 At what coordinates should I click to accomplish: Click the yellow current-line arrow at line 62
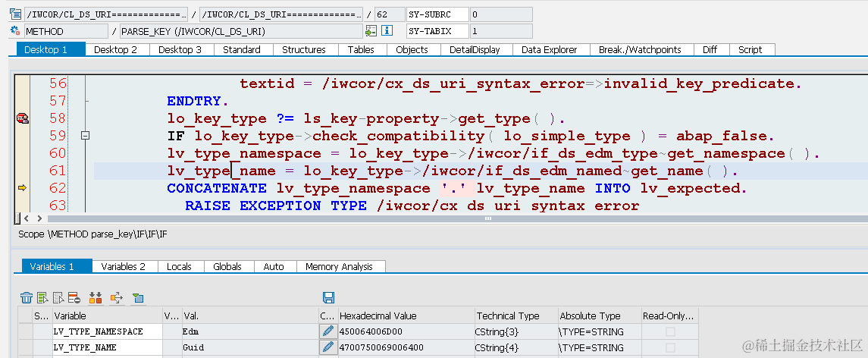(x=22, y=188)
